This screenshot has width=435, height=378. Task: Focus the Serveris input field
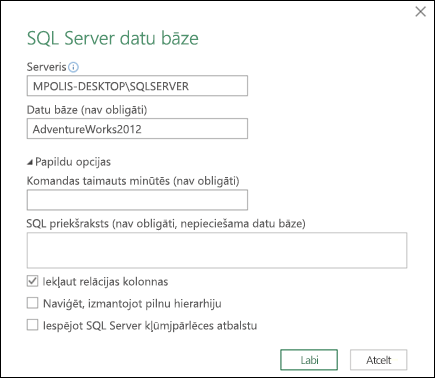coord(137,86)
